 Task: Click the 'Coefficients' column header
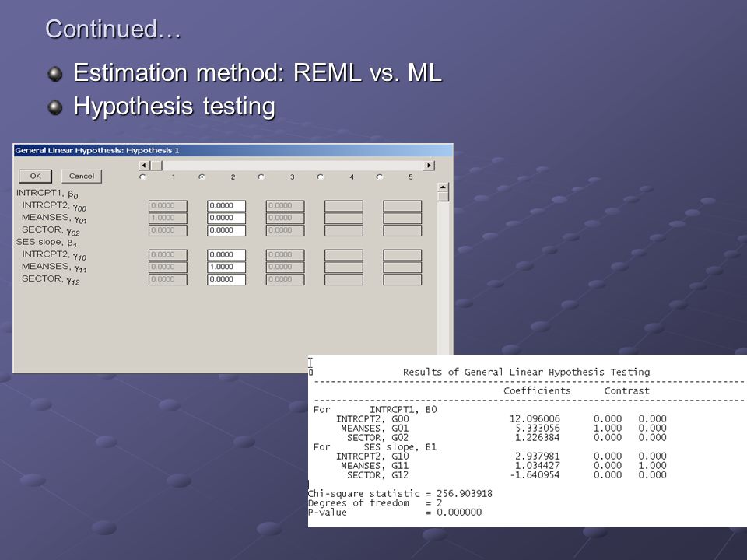(x=537, y=391)
